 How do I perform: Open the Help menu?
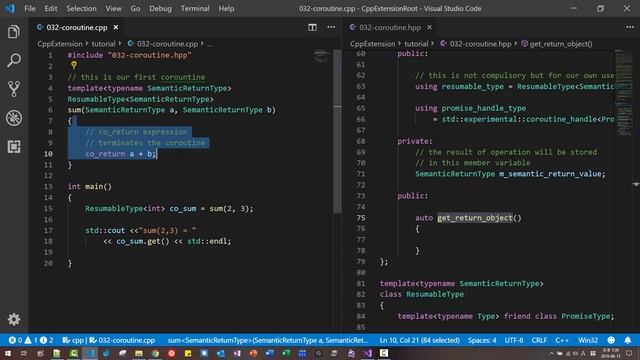click(x=226, y=9)
